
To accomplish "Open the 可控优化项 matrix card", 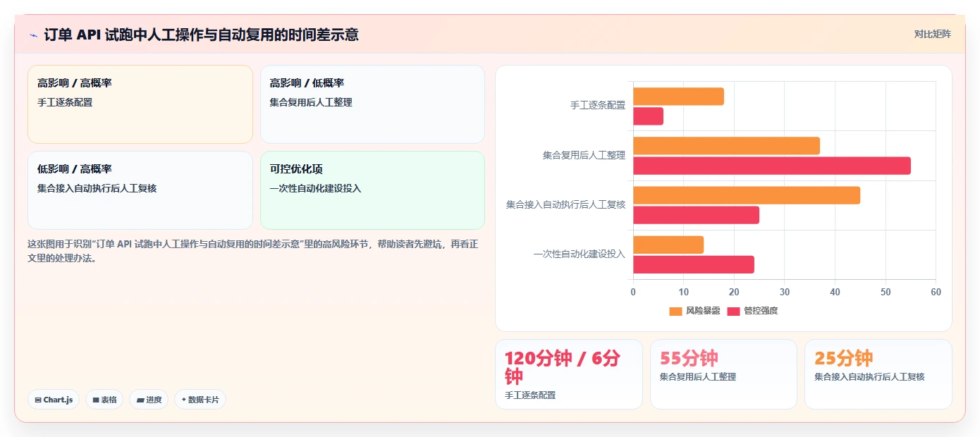I will pyautogui.click(x=372, y=190).
